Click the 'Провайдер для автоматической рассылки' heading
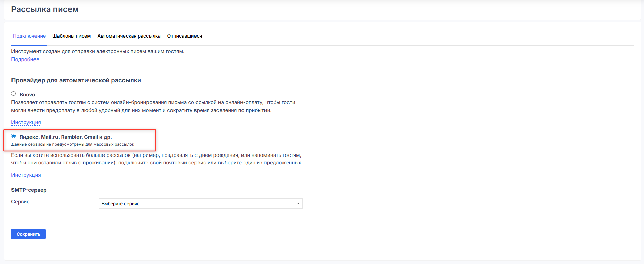Screen dimensions: 644x264 click(x=76, y=80)
